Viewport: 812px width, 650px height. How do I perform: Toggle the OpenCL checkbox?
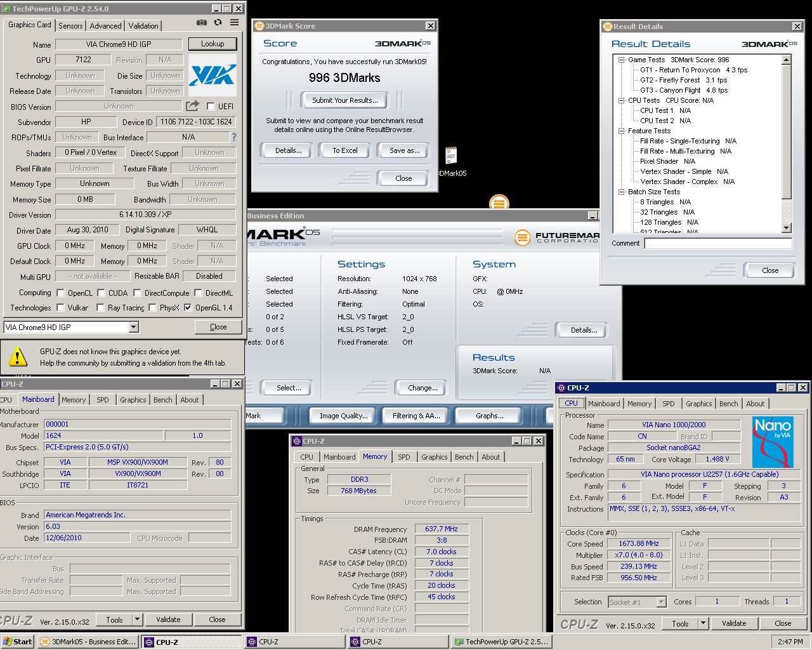61,293
